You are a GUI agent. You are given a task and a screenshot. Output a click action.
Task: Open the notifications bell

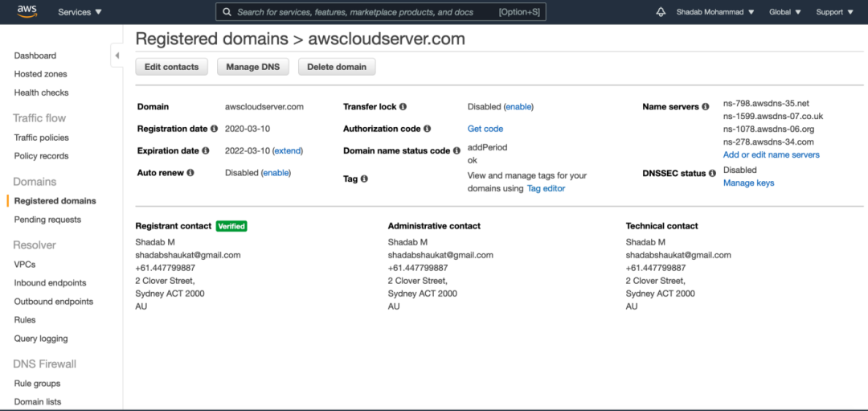[x=661, y=12]
